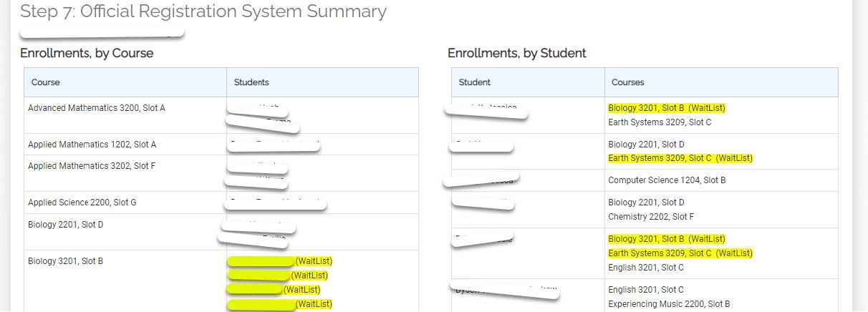Click the Students column header
The image size is (868, 312).
point(251,82)
